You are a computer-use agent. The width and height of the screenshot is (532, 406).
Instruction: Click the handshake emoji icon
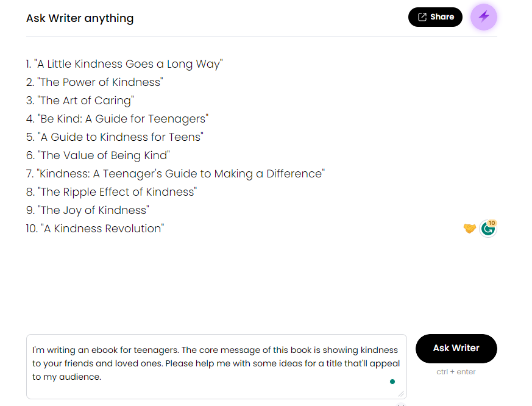pos(469,229)
